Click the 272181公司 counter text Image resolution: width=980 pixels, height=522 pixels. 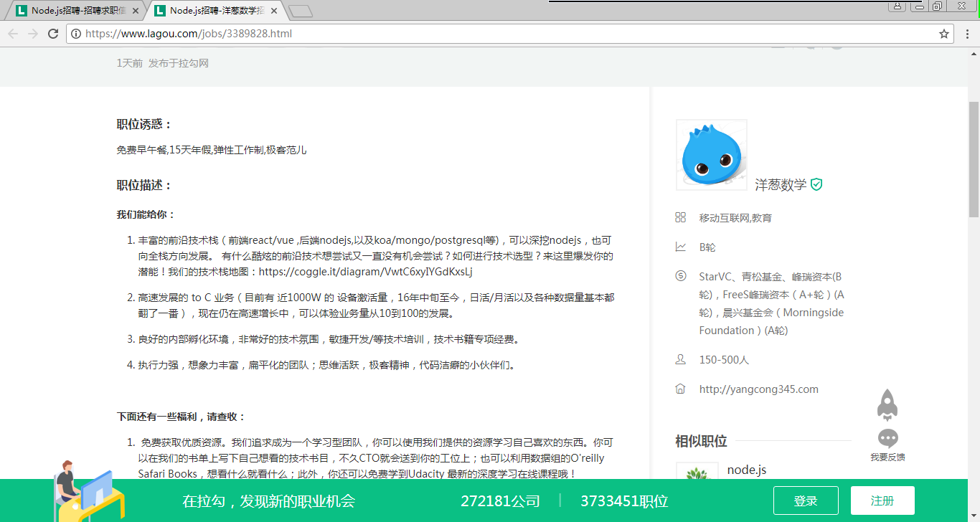(x=500, y=500)
